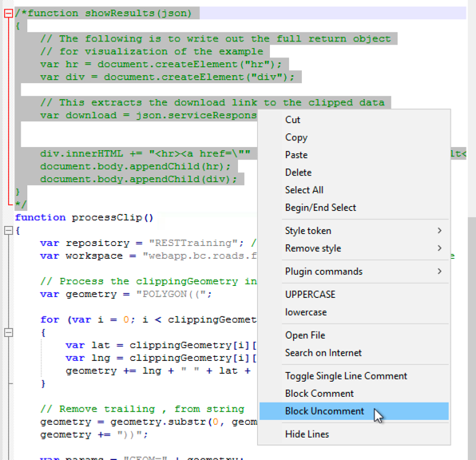Screen dimensions: 476x460
Task: Choose Copy from the context menu
Action: tap(354, 137)
